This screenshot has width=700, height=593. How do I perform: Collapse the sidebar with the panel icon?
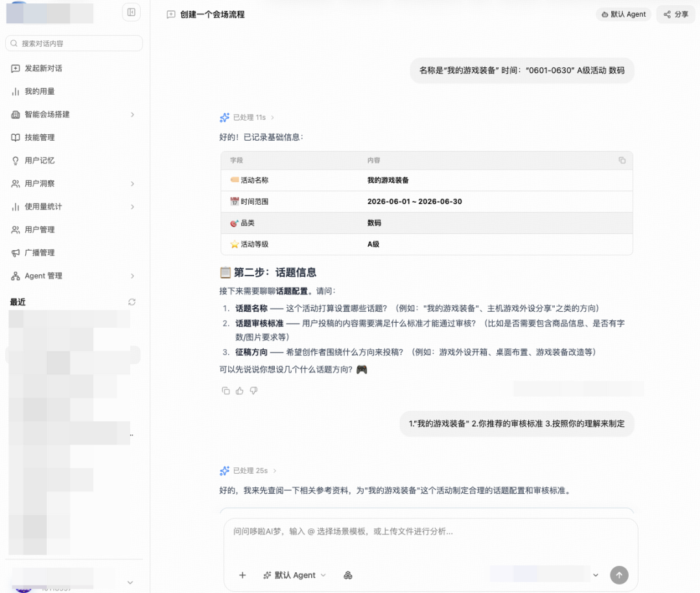131,12
